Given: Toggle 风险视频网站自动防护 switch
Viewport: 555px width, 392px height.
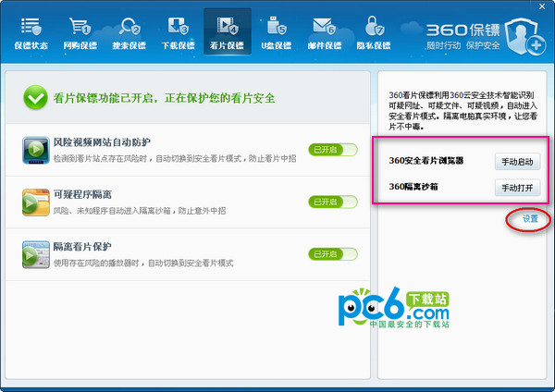Looking at the screenshot, I should click(x=333, y=150).
